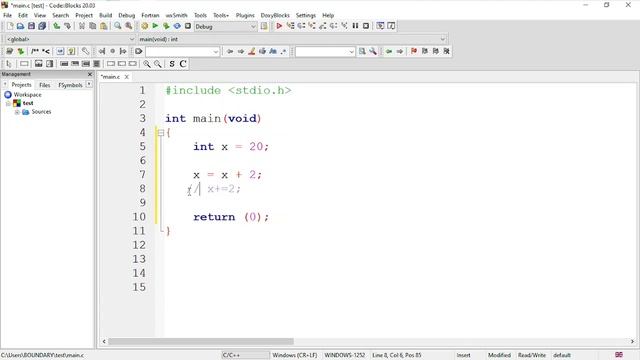
Task: Click the WINDOWS-1252 encoding status field
Action: coord(344,355)
